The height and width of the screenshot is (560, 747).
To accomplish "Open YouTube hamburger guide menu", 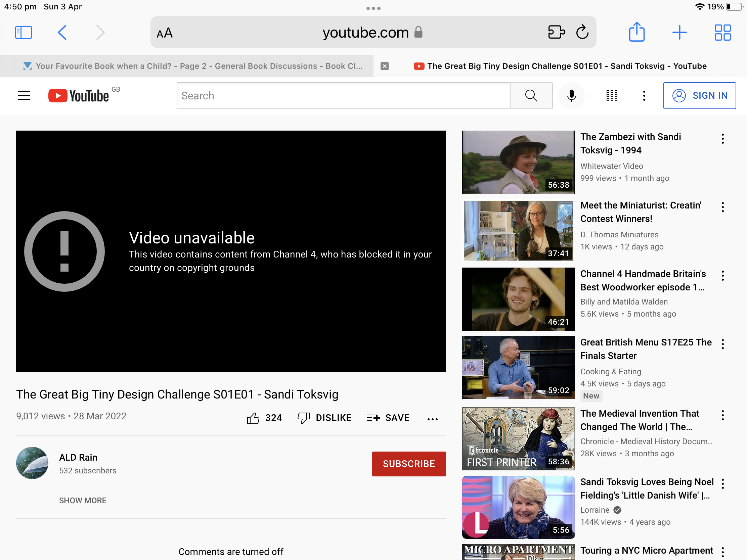I will (24, 96).
